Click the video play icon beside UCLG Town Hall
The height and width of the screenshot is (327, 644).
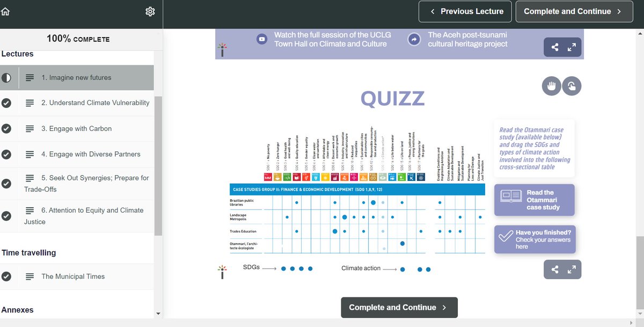261,39
